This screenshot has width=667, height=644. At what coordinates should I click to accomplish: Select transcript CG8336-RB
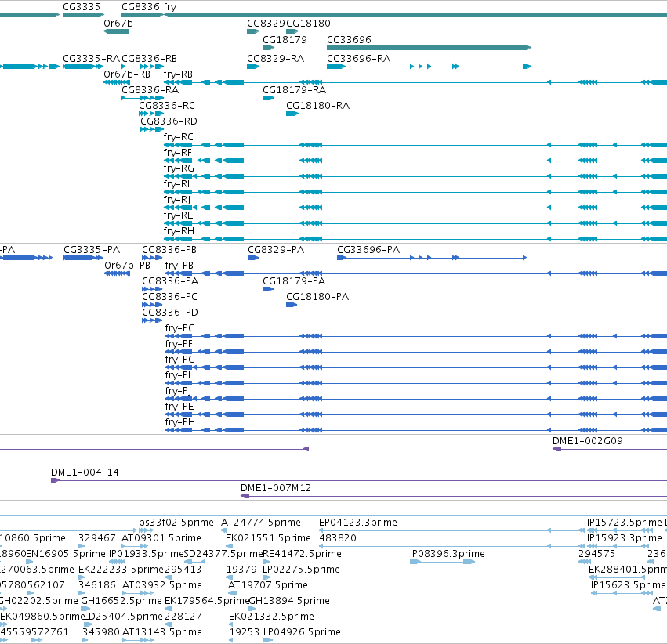[x=149, y=58]
